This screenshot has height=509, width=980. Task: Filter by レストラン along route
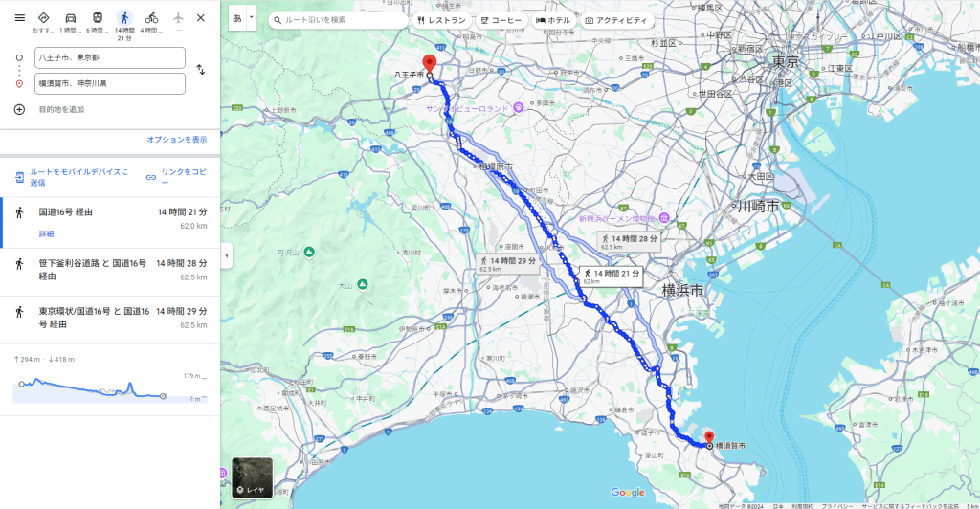pos(442,20)
